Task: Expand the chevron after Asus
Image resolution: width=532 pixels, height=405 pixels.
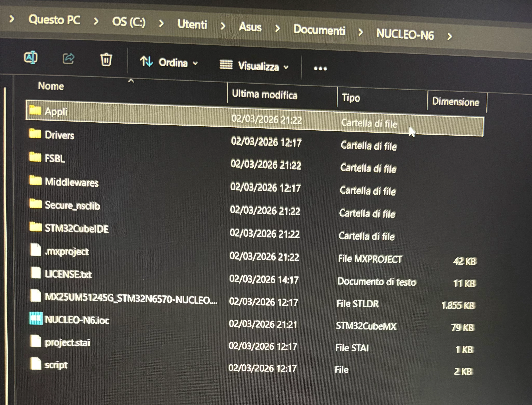Action: pyautogui.click(x=277, y=29)
